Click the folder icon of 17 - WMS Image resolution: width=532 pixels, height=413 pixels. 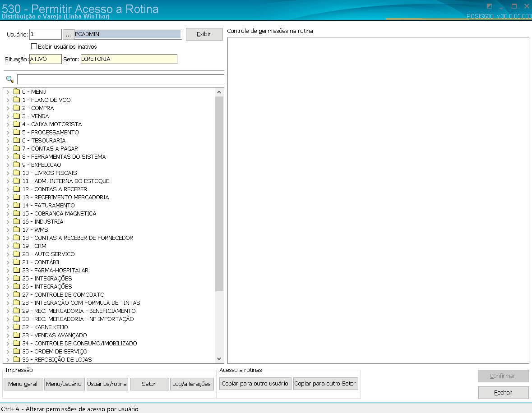(16, 229)
